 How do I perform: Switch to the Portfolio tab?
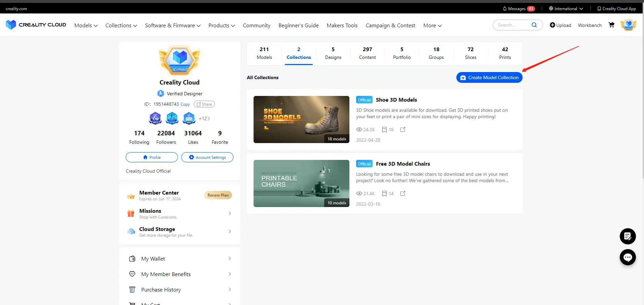tap(402, 54)
